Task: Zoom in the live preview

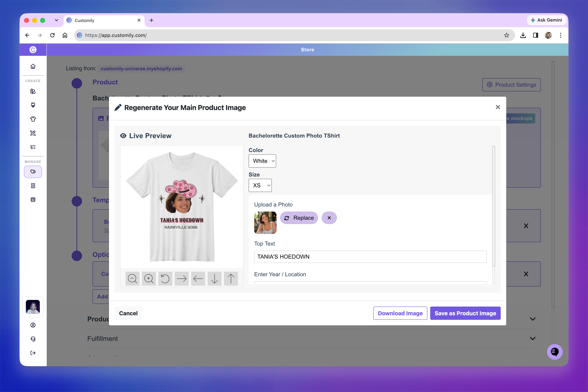Action: [149, 278]
